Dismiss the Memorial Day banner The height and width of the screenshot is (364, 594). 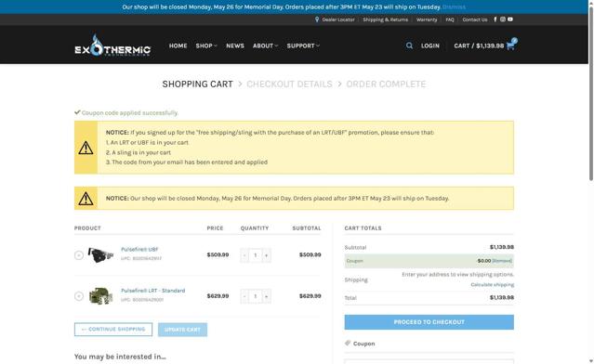[454, 6]
